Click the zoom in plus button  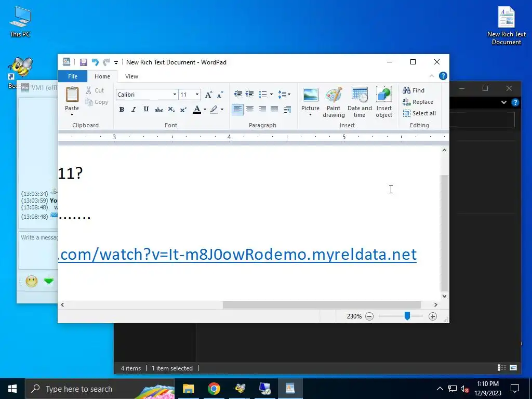click(x=433, y=316)
